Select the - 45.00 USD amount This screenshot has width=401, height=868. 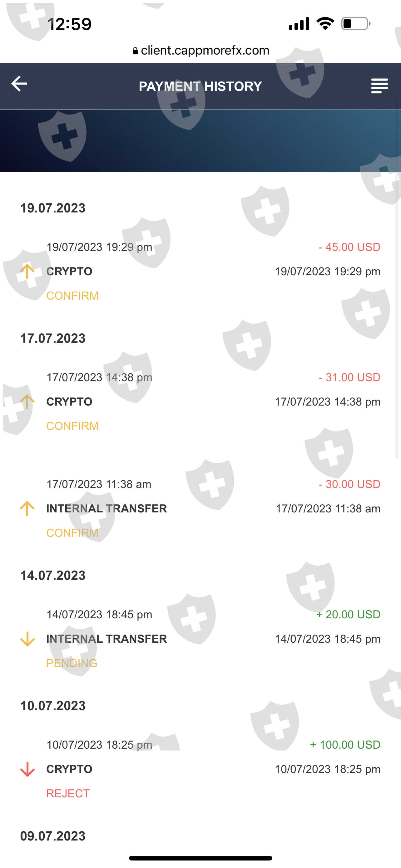pyautogui.click(x=349, y=247)
